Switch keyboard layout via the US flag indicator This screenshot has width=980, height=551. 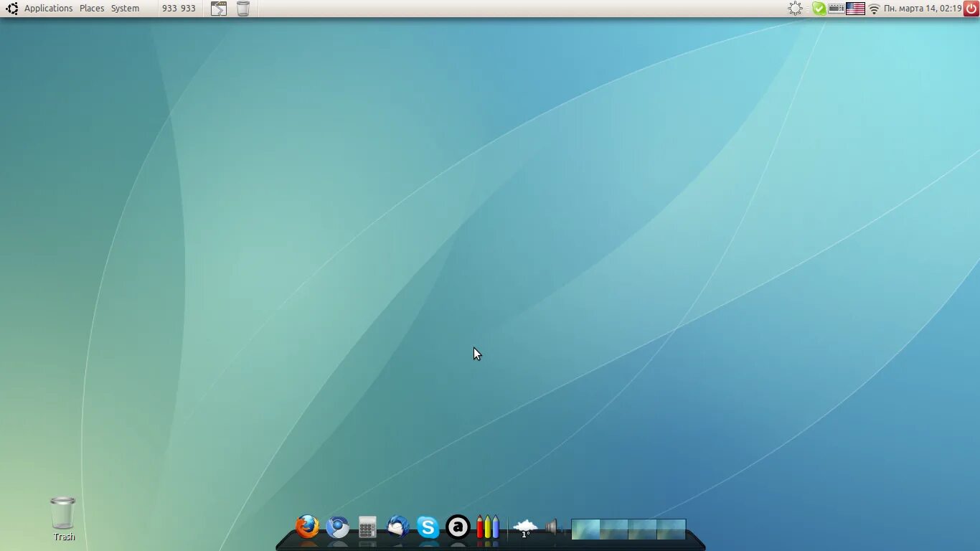(854, 8)
